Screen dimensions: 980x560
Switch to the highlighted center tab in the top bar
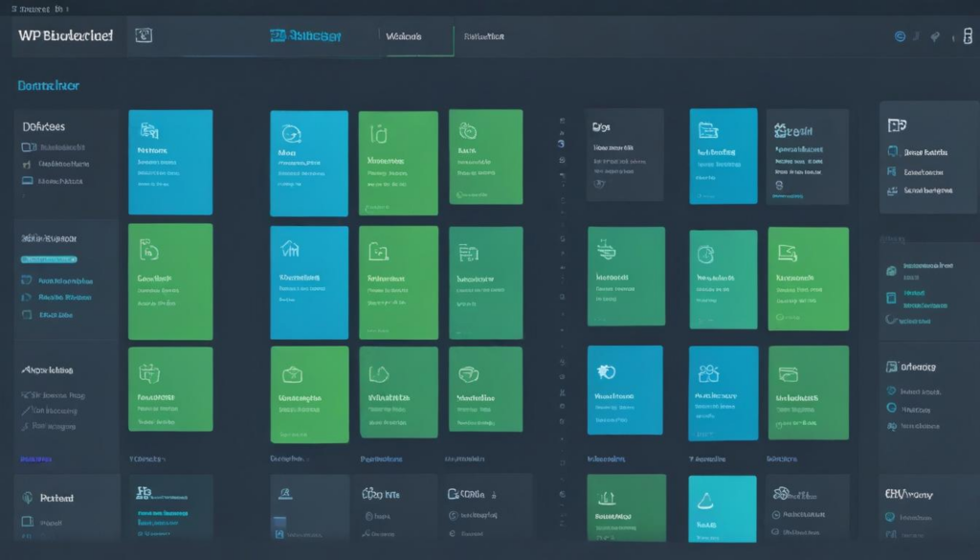(416, 38)
